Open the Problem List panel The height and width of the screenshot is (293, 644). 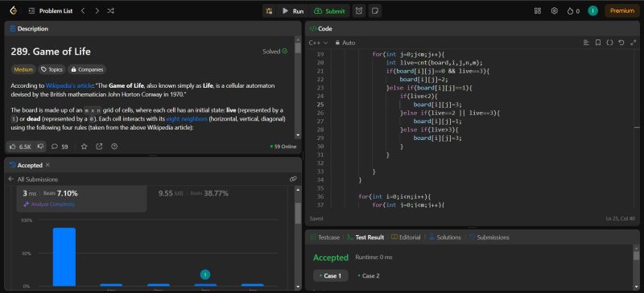(x=51, y=11)
